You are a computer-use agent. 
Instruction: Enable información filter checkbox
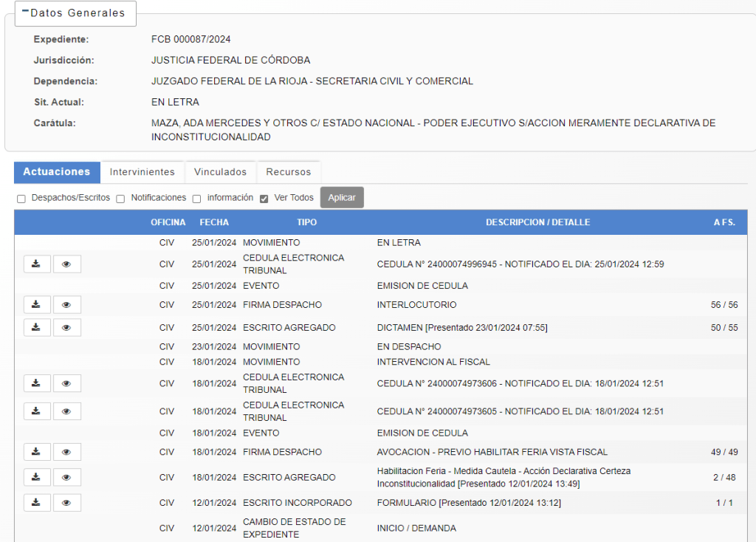pyautogui.click(x=196, y=199)
